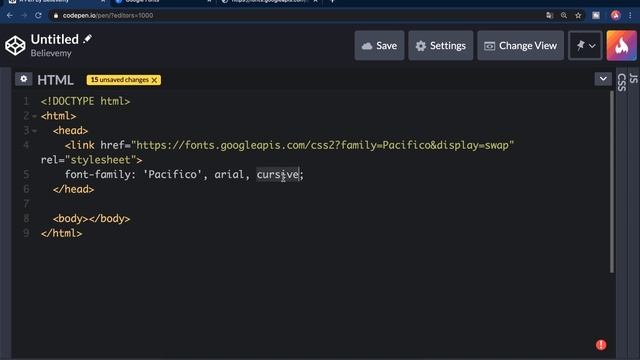Click the red error alert icon

pos(601,345)
